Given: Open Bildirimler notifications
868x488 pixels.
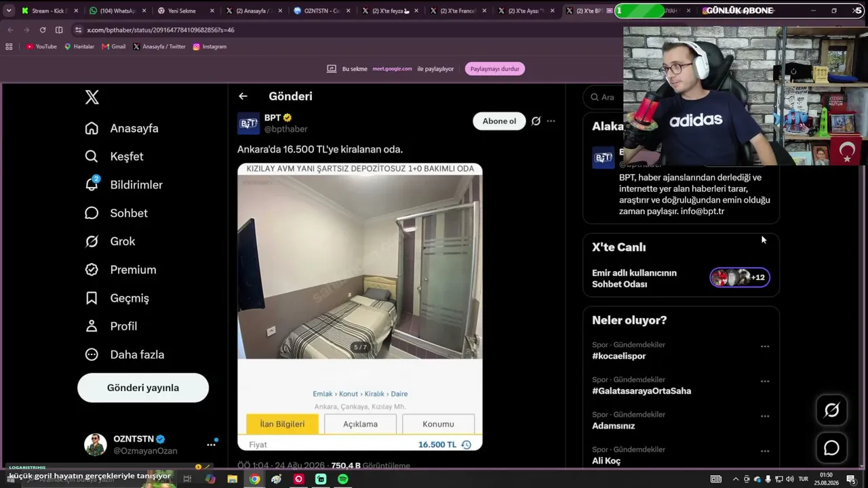Looking at the screenshot, I should click(x=123, y=184).
